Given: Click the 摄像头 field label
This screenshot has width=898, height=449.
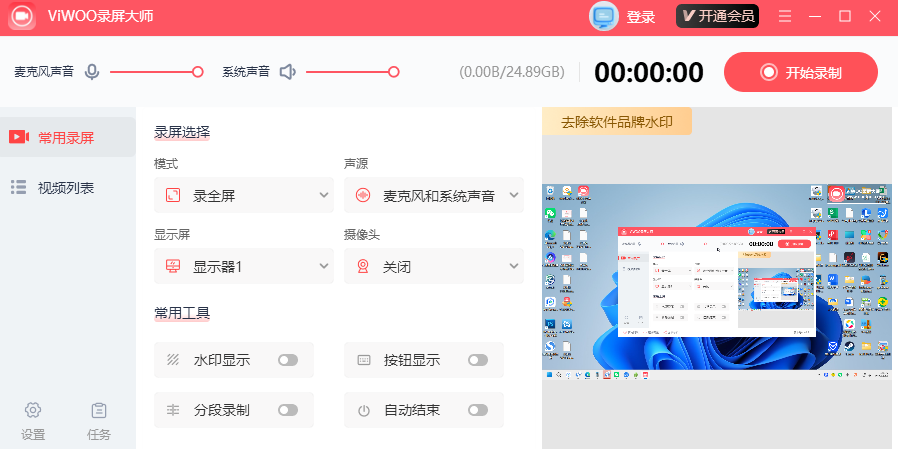Looking at the screenshot, I should click(x=361, y=235).
